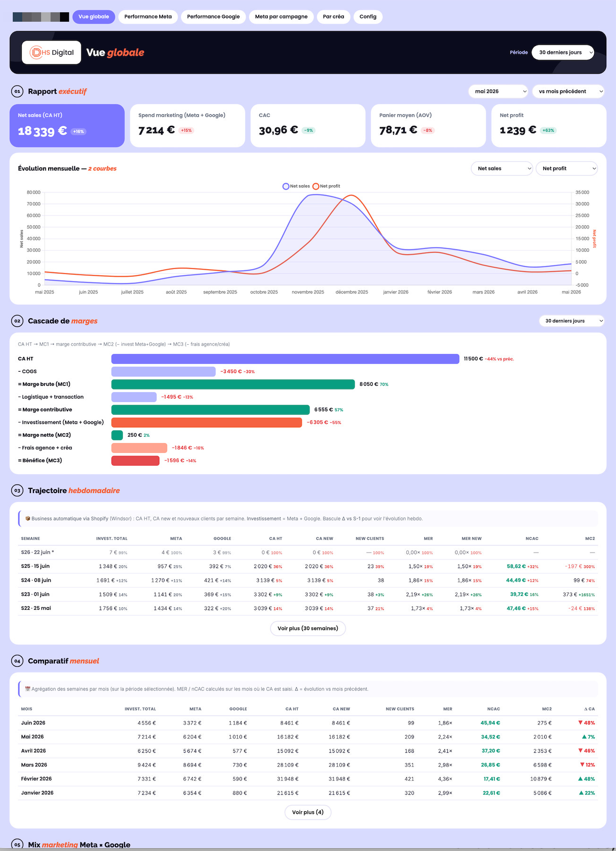
Task: Expand the vs mois précédent dropdown
Action: pos(569,91)
